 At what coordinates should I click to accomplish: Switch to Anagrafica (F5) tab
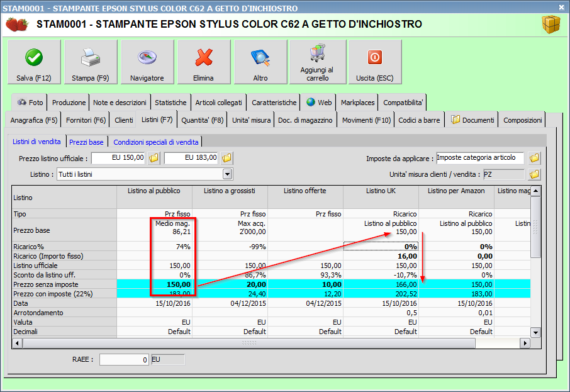click(34, 120)
